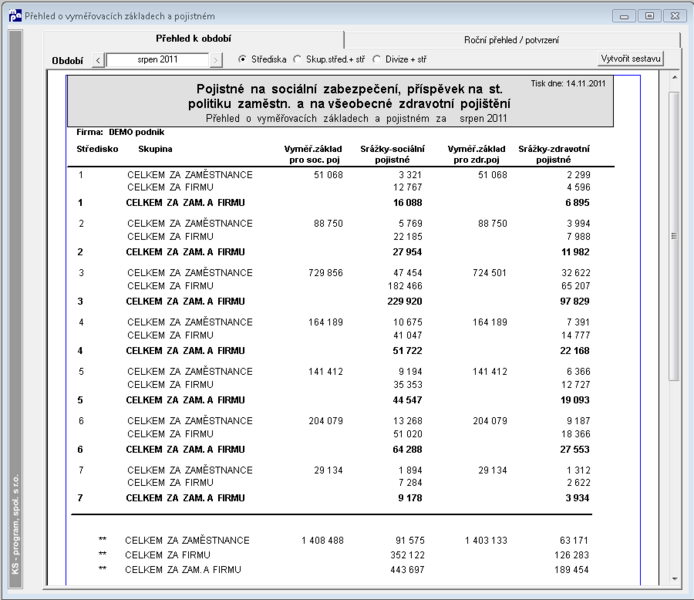Click the value 11 982 for středisko 2

[575, 252]
